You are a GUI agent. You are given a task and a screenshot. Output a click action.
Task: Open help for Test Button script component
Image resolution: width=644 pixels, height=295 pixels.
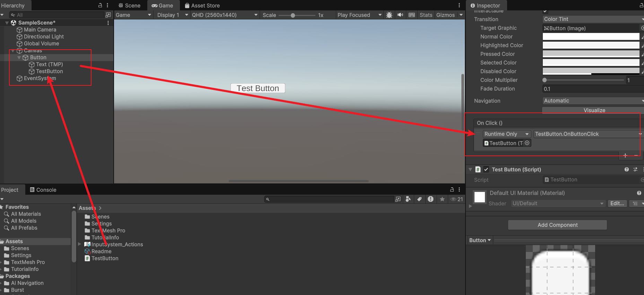coord(626,169)
